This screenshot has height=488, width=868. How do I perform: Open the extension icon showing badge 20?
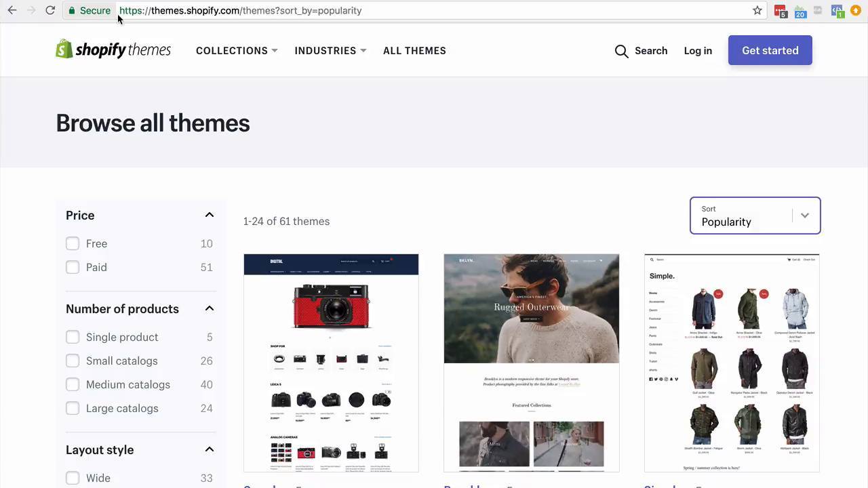coord(800,11)
